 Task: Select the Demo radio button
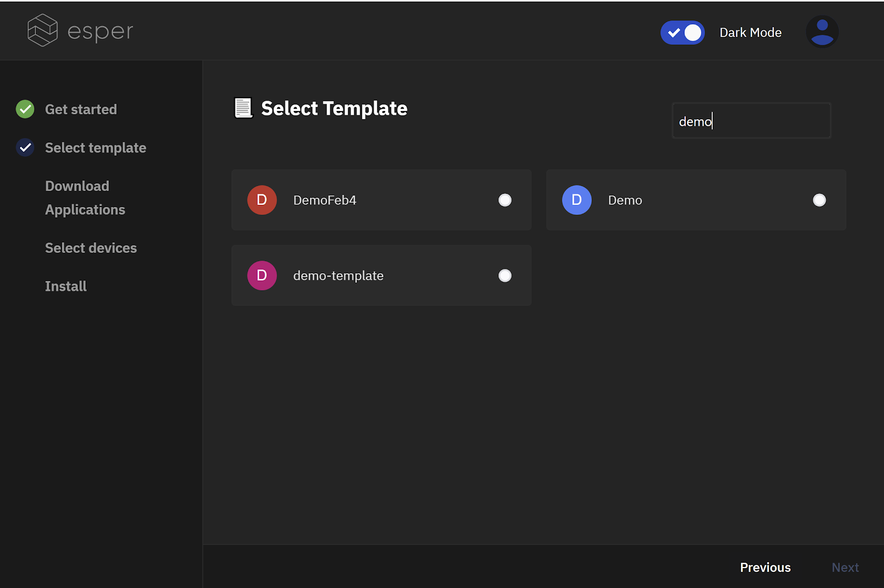(819, 200)
